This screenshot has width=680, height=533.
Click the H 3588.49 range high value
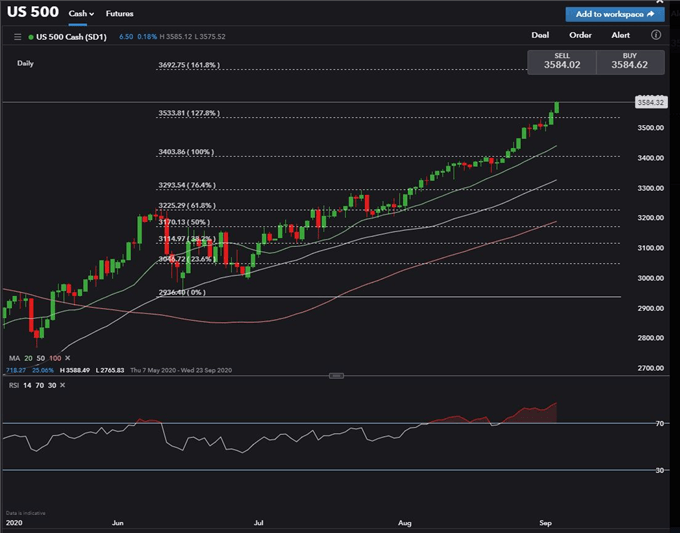[75, 370]
